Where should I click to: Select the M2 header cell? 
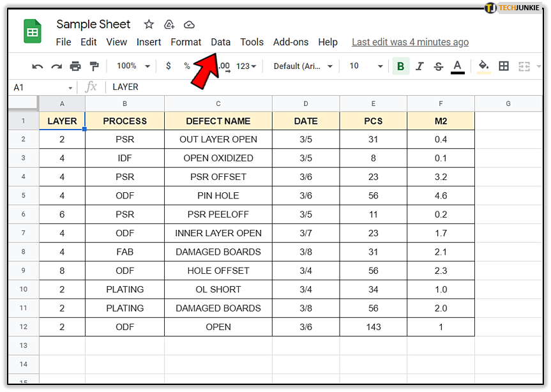tap(441, 121)
